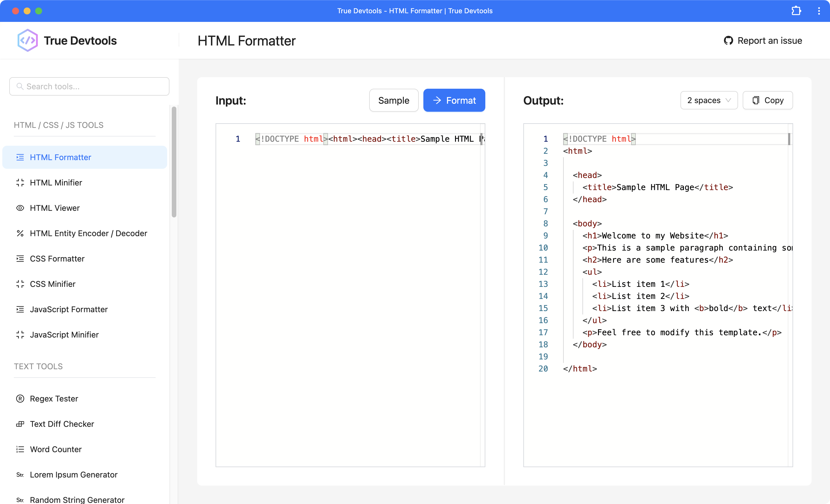
Task: Click output line 9 'Welcome to my Website'
Action: (655, 236)
